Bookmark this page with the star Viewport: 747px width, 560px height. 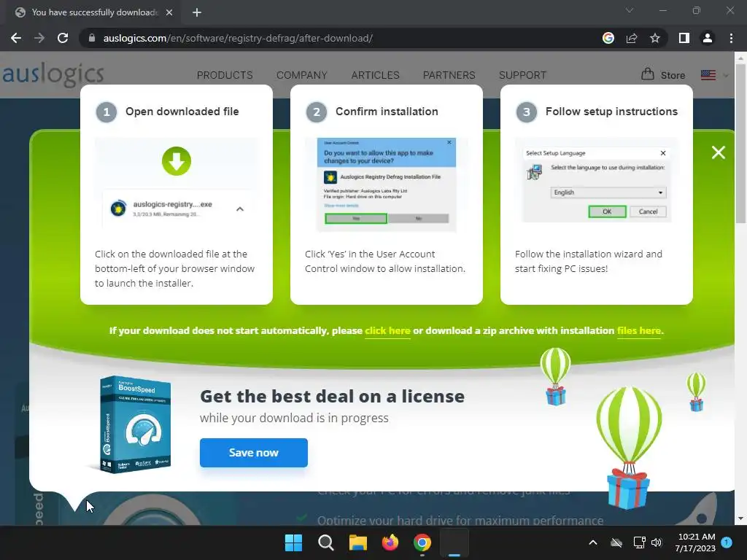[655, 38]
